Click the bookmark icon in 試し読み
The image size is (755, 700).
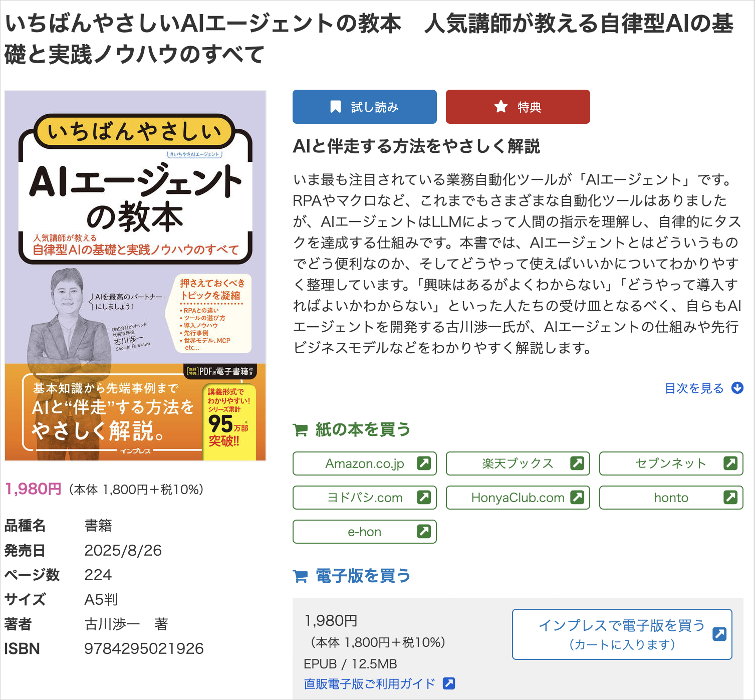(336, 107)
